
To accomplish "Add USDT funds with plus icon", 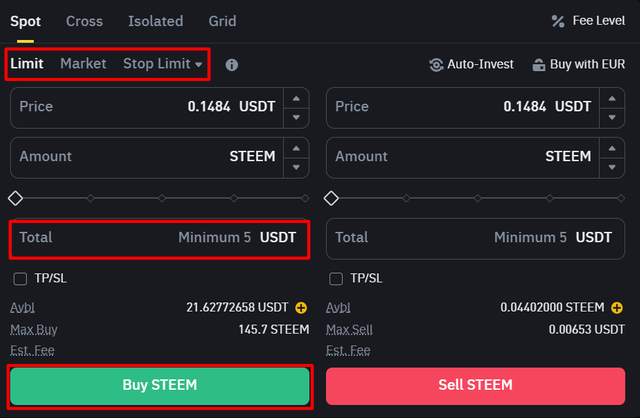I will click(x=301, y=308).
